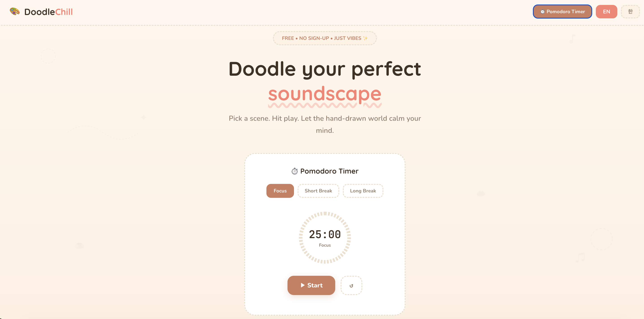Switch to the Long Break tab

coord(363,191)
